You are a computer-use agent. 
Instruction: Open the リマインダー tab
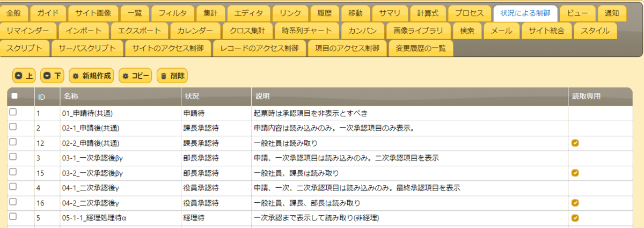(x=27, y=31)
